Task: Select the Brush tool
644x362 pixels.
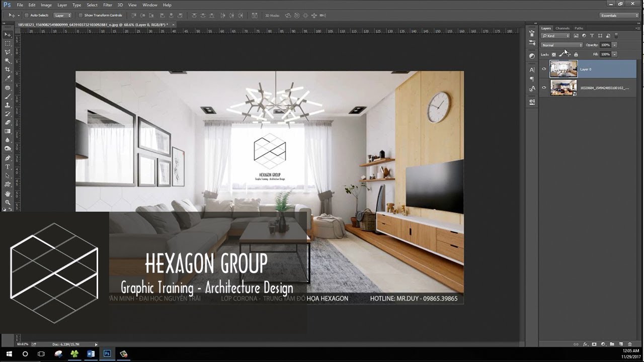Action: (8, 96)
